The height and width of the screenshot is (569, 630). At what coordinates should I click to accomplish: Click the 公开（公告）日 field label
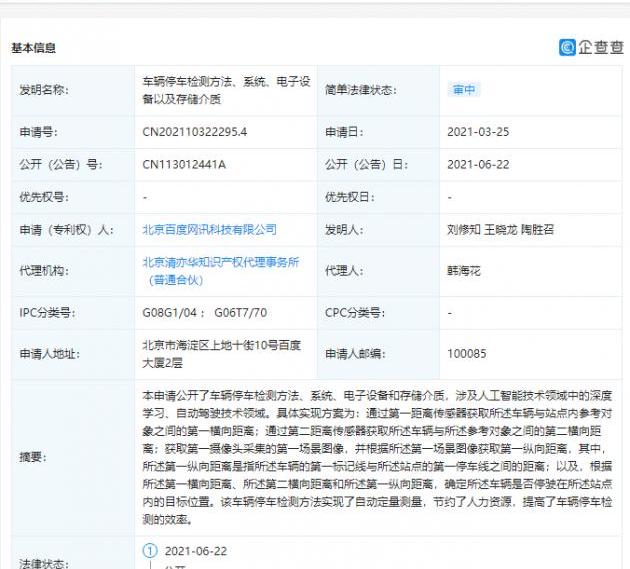[x=366, y=165]
